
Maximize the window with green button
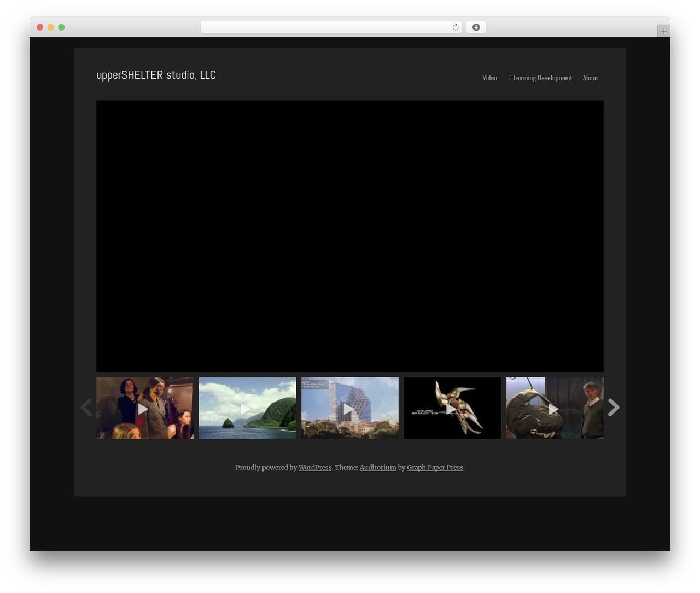(61, 27)
